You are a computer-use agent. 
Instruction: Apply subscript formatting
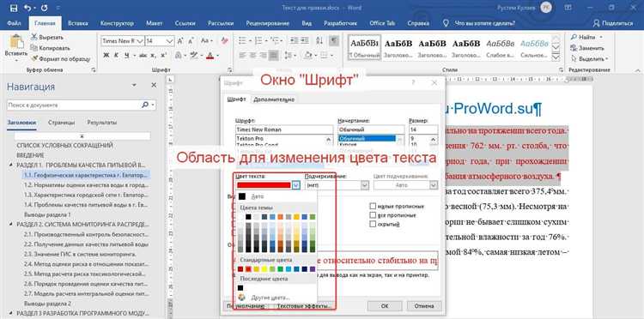(154, 56)
